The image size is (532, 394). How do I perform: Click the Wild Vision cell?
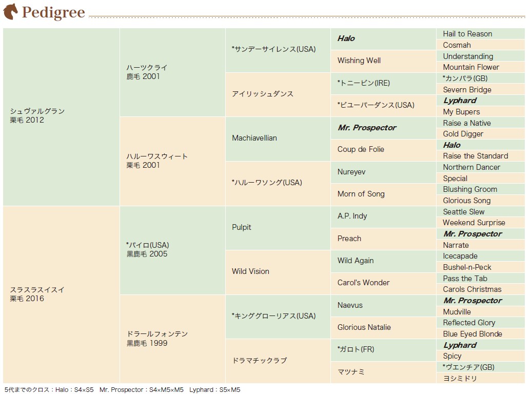[x=278, y=272]
